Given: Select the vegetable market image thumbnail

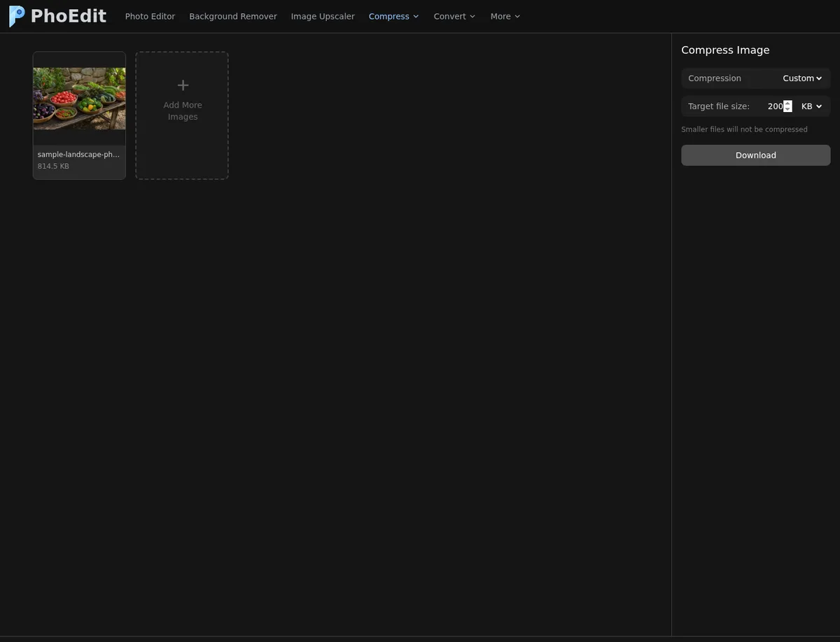Looking at the screenshot, I should point(79,99).
